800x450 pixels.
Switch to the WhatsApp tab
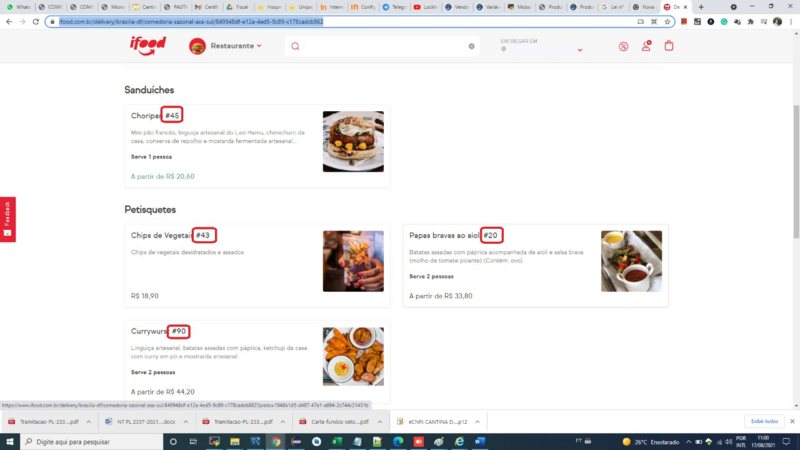(x=18, y=7)
